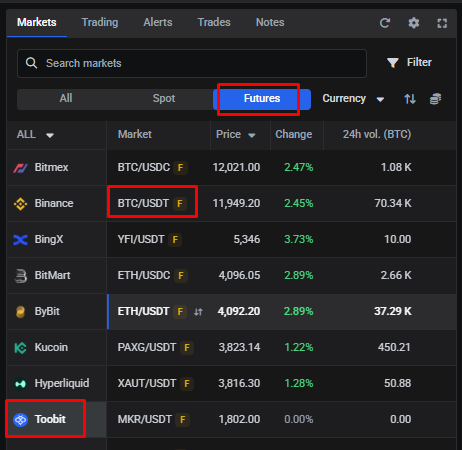
Task: Click the 70.34 K volume value
Action: pos(393,203)
